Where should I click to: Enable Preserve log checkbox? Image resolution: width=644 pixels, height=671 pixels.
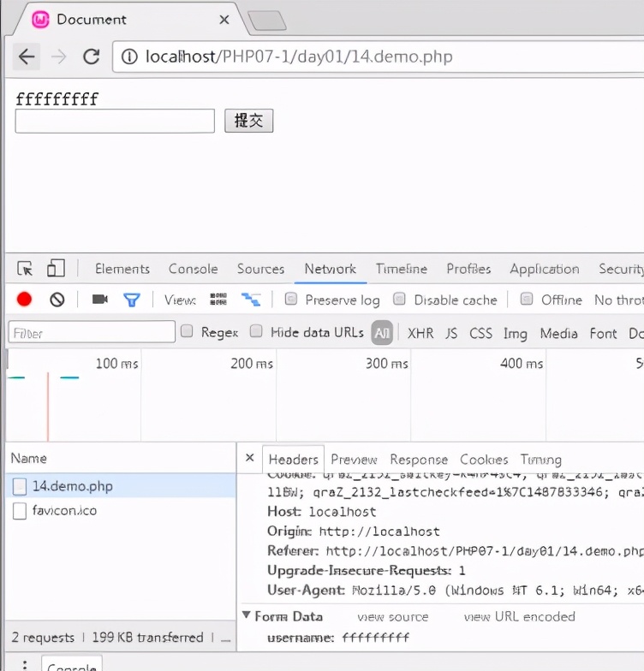point(291,299)
